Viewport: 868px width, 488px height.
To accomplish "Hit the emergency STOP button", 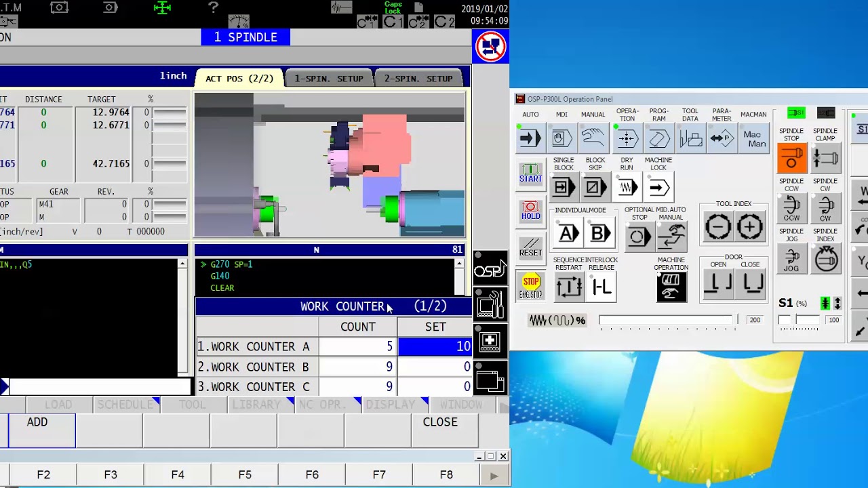I will (x=530, y=285).
